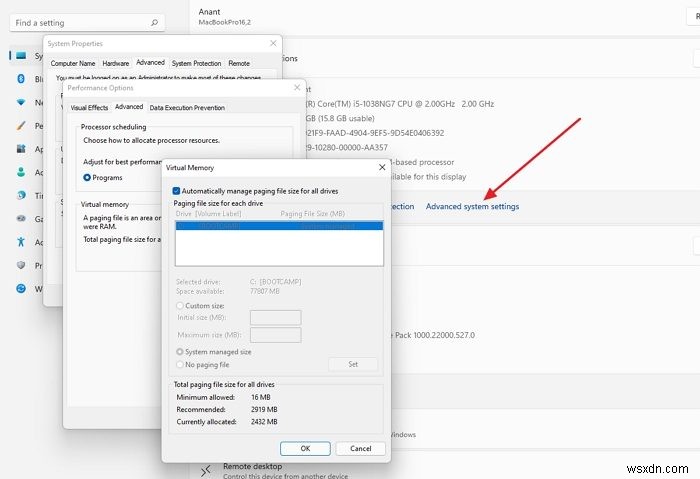This screenshot has height=479, width=700.
Task: Open the Accounts person icon in sidebar
Action: 21,172
